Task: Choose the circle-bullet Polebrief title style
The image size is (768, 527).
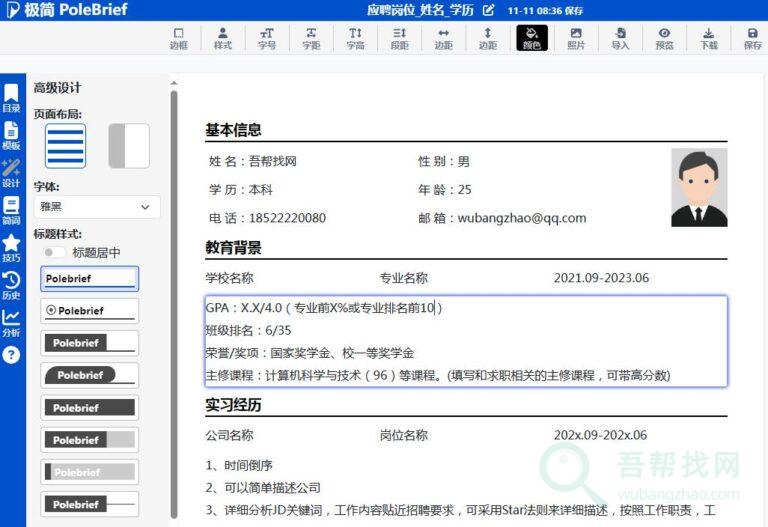Action: pyautogui.click(x=90, y=311)
